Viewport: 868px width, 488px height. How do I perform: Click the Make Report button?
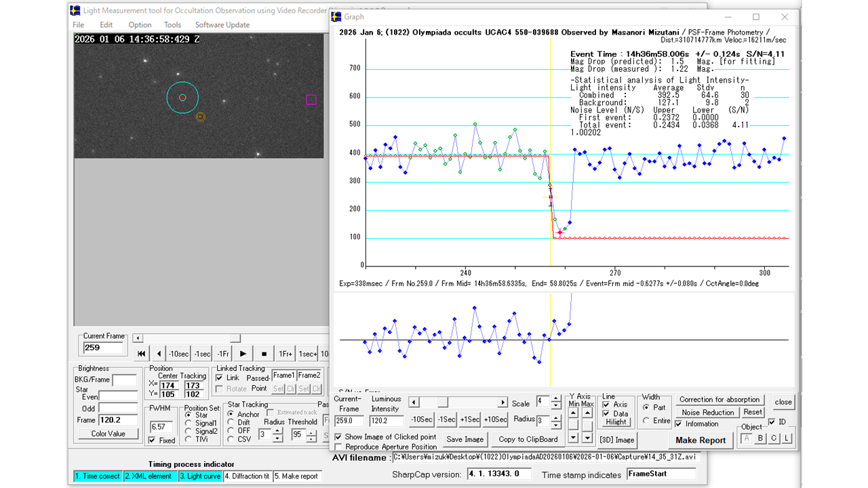701,440
